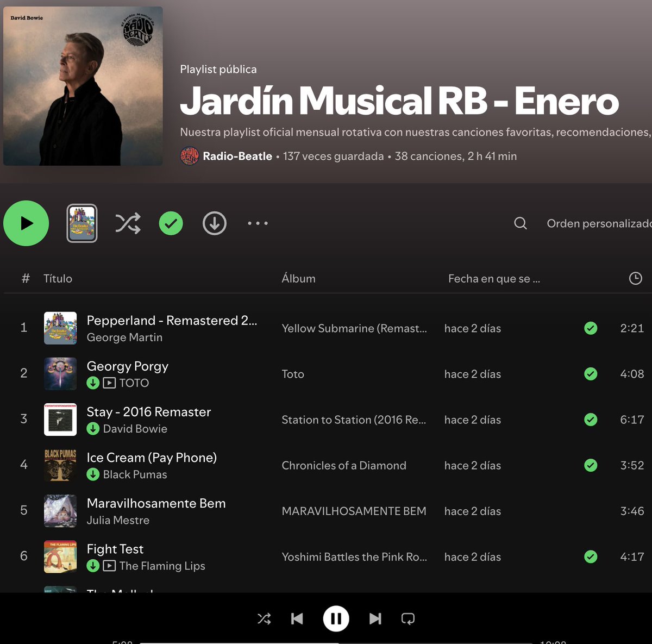Screen dimensions: 652x644
Task: Select the Maravilhosamente Bem track title
Action: click(x=156, y=503)
